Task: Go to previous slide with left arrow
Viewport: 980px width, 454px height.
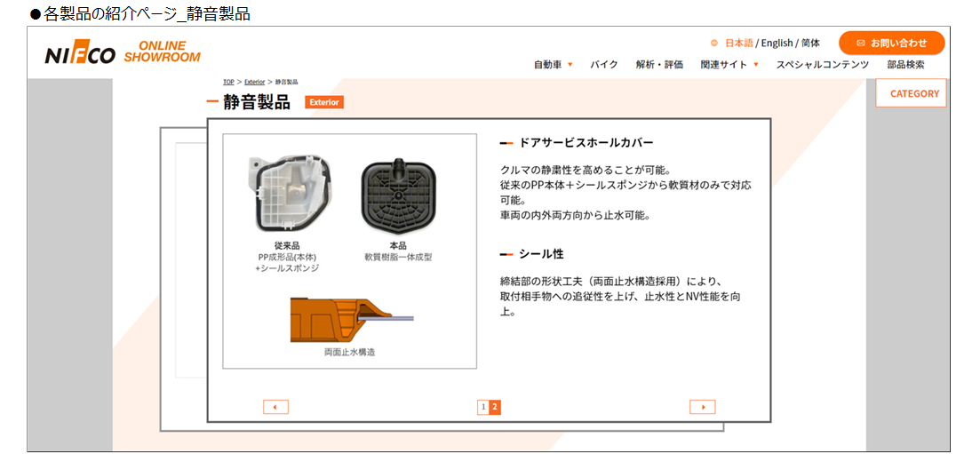Action: (x=275, y=407)
